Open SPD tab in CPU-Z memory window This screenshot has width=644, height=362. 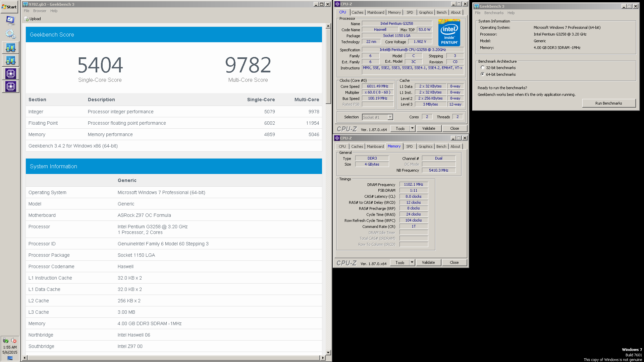410,146
